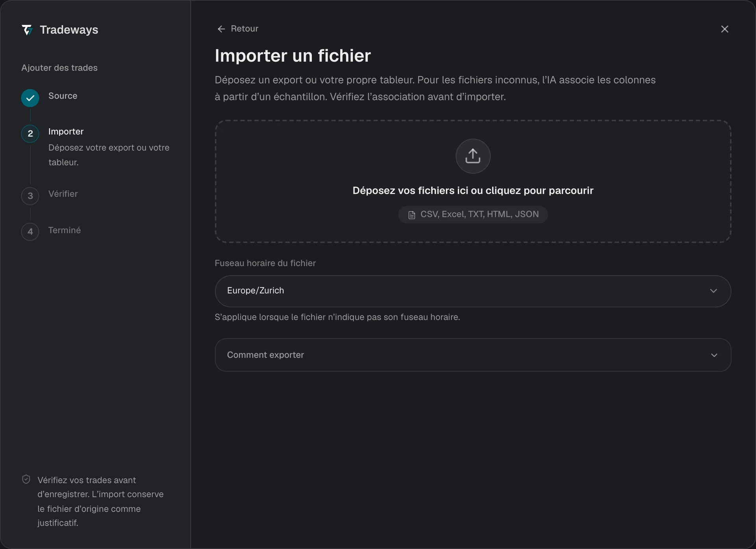Click the shield check icon in sidebar footer
The image size is (756, 549).
pos(26,479)
